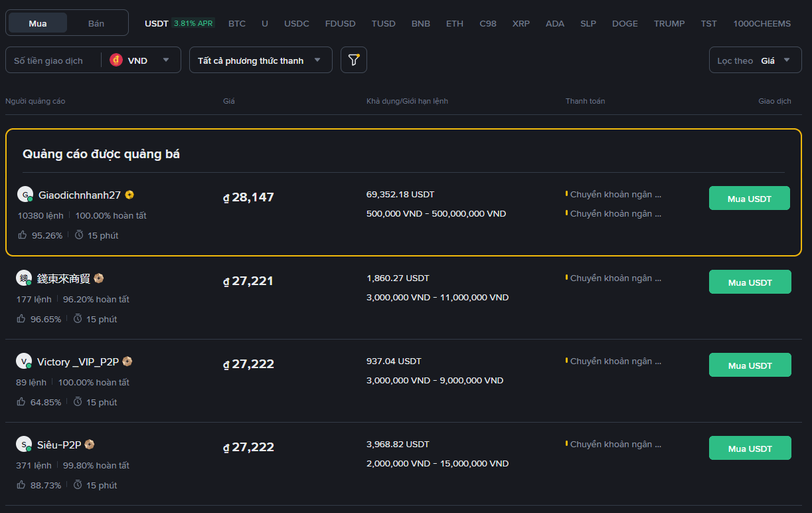Click the filter funnel icon

click(353, 60)
